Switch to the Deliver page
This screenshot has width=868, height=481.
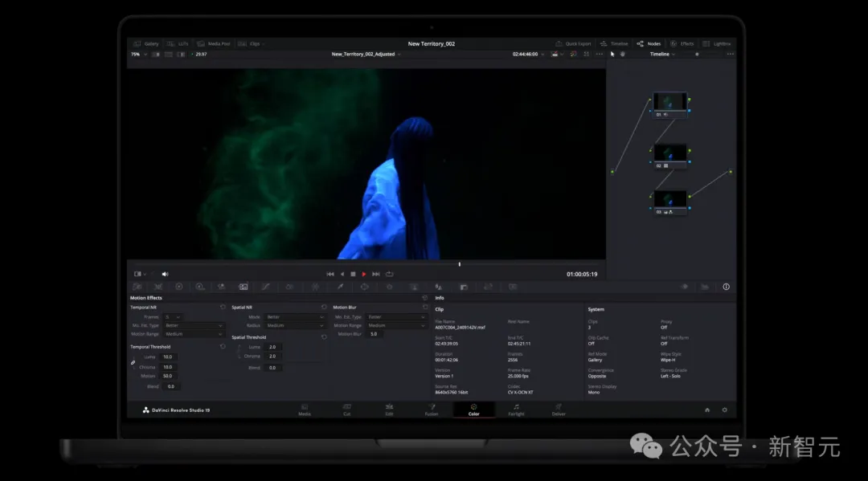click(559, 410)
